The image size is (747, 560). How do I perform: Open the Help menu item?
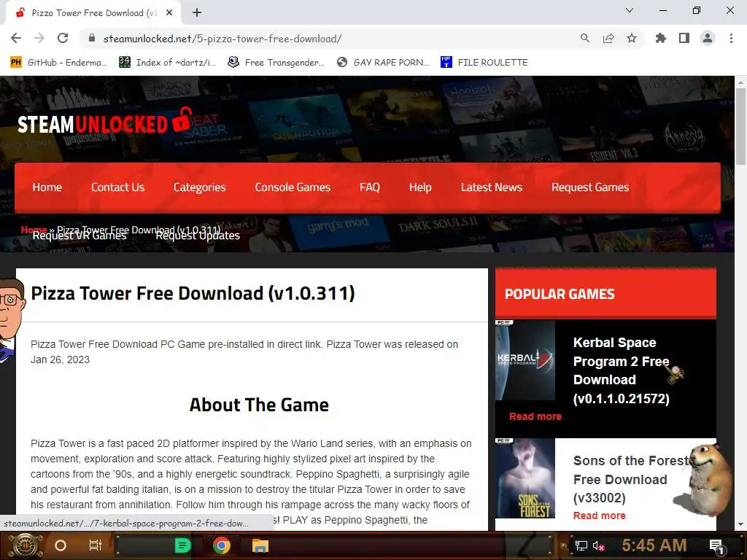click(x=420, y=187)
